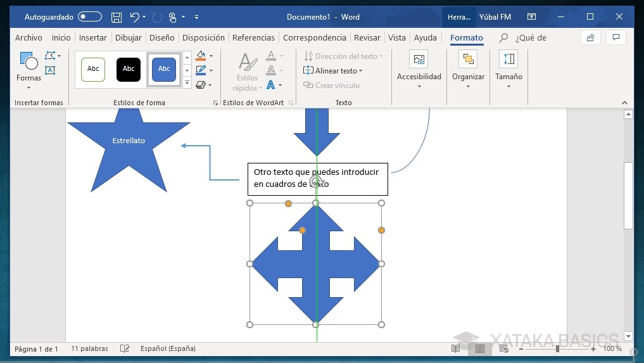Image resolution: width=644 pixels, height=363 pixels.
Task: Switch to the Disposición tab
Action: pyautogui.click(x=203, y=37)
